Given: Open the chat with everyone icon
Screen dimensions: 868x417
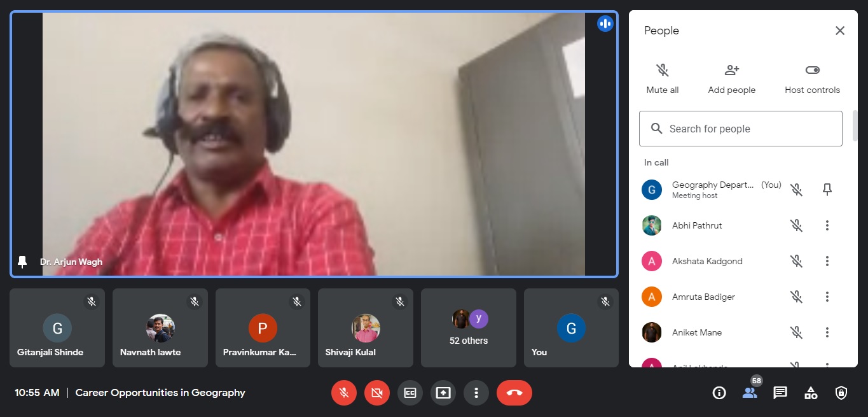Looking at the screenshot, I should [x=780, y=393].
